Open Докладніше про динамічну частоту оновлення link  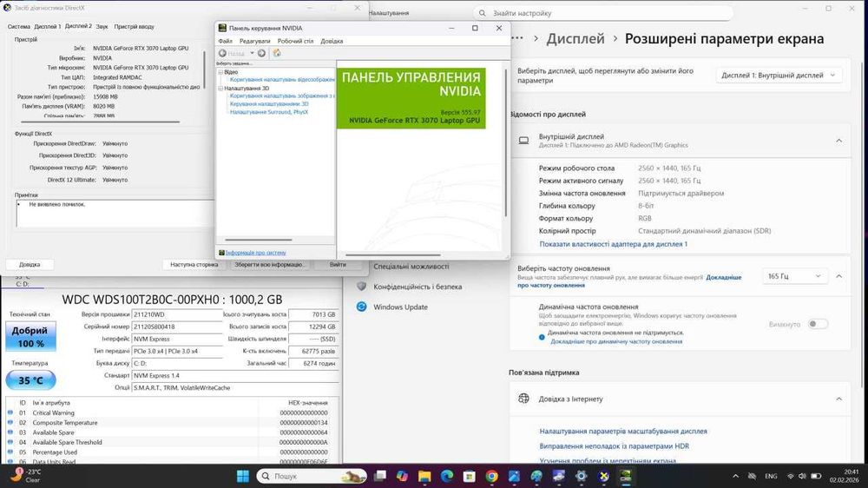click(x=616, y=341)
